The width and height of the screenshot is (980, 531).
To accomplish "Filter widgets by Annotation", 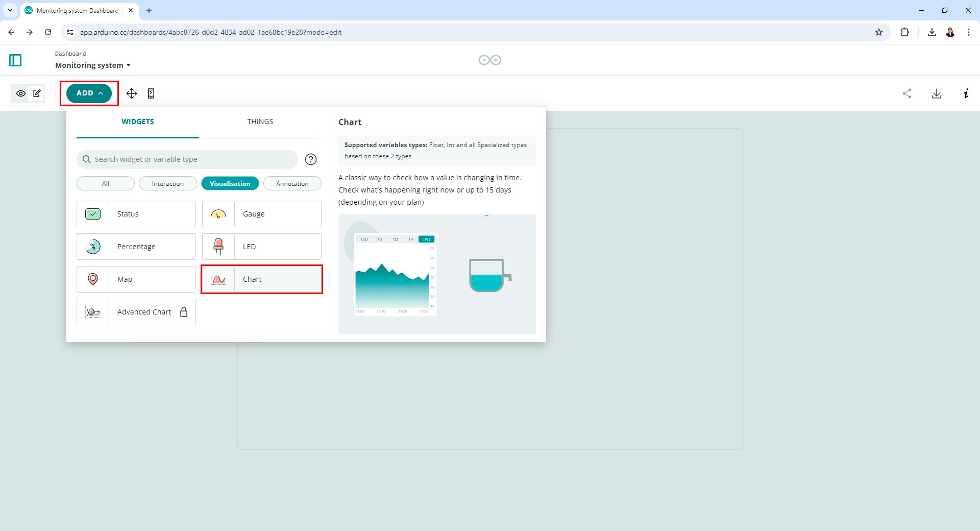I will click(292, 184).
